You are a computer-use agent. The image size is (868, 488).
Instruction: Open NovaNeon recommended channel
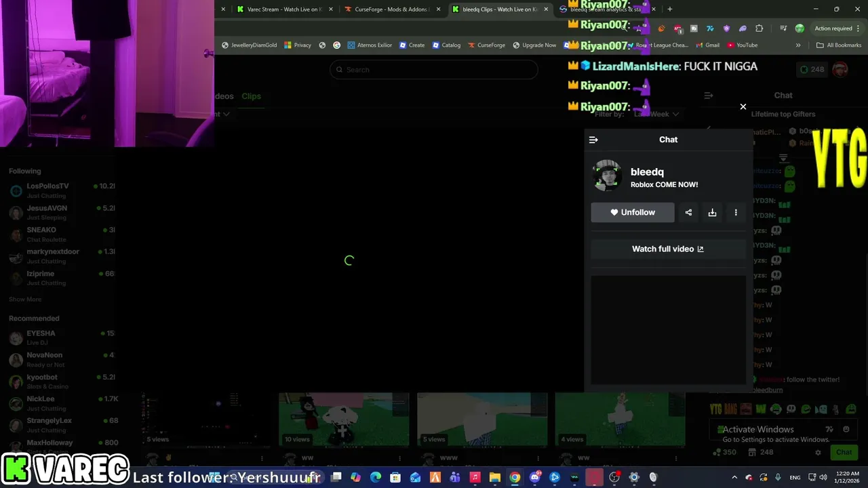62,359
